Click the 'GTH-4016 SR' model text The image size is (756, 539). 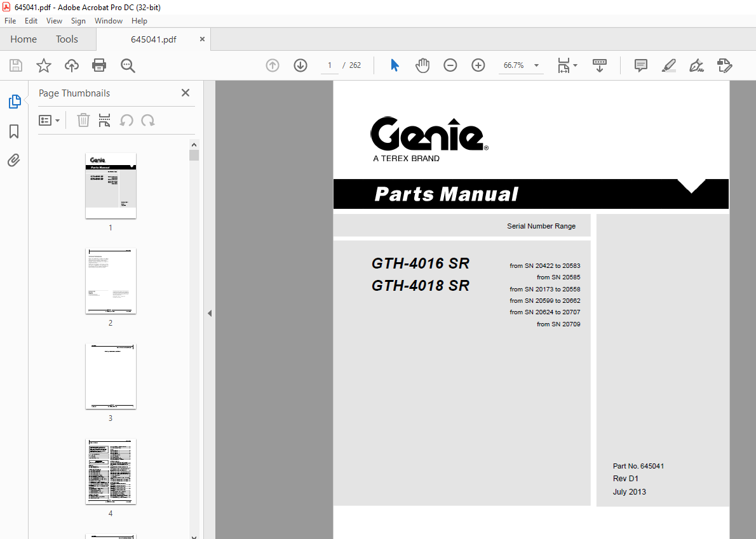tap(421, 263)
